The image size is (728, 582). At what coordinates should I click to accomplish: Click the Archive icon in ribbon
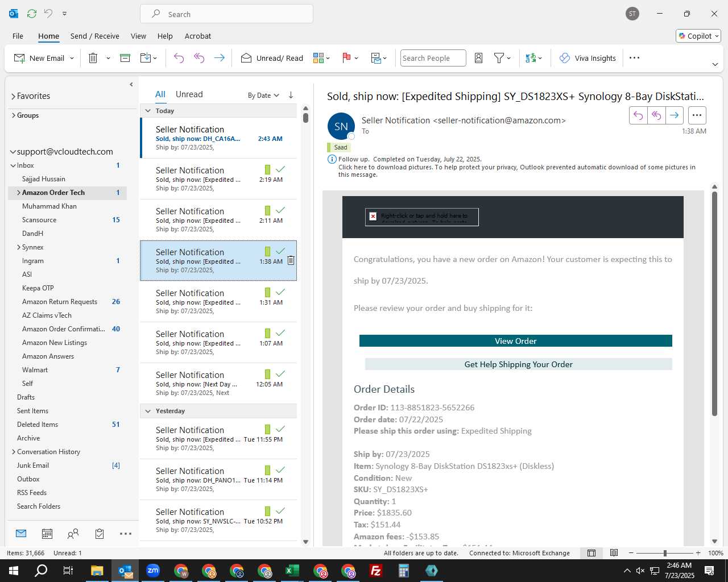(x=125, y=58)
